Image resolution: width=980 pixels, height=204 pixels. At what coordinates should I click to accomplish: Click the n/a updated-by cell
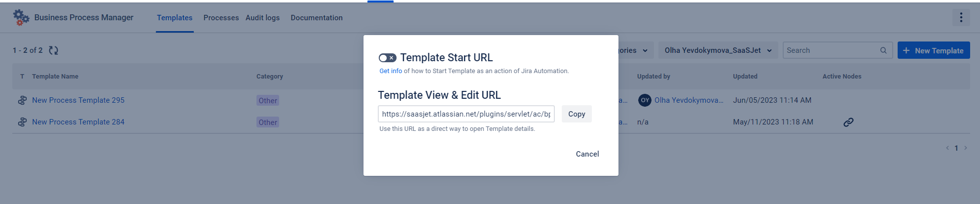(x=643, y=122)
